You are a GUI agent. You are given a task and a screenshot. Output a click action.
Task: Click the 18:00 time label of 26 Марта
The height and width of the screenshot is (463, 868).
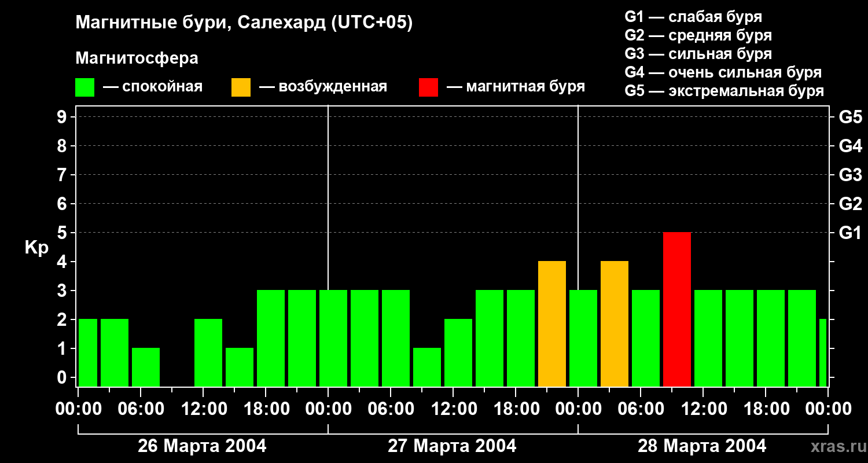click(x=266, y=409)
